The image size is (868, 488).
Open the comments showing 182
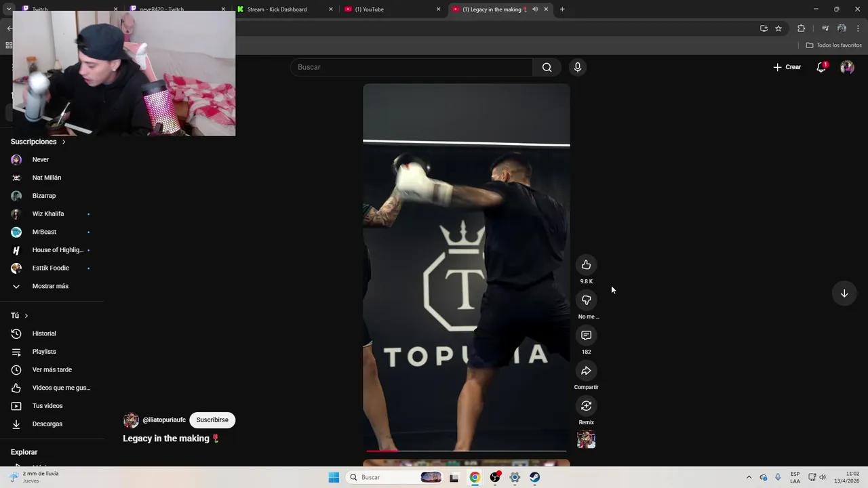tap(586, 335)
